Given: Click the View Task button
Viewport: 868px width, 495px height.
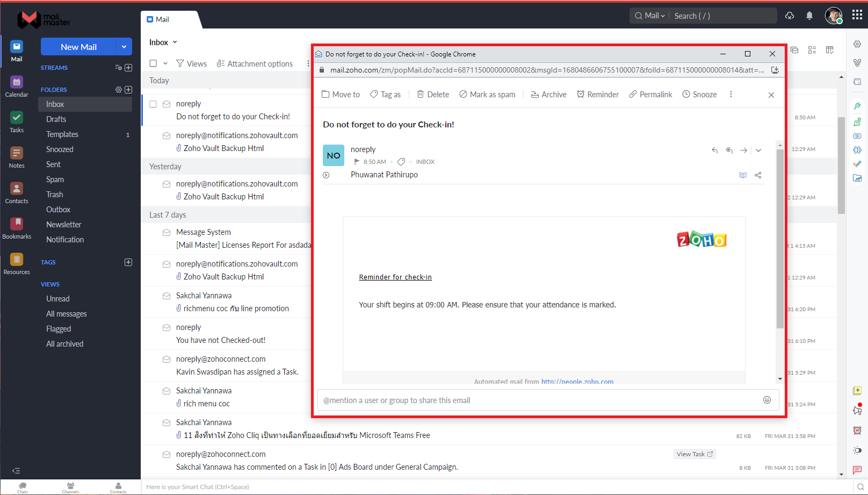Looking at the screenshot, I should (695, 454).
